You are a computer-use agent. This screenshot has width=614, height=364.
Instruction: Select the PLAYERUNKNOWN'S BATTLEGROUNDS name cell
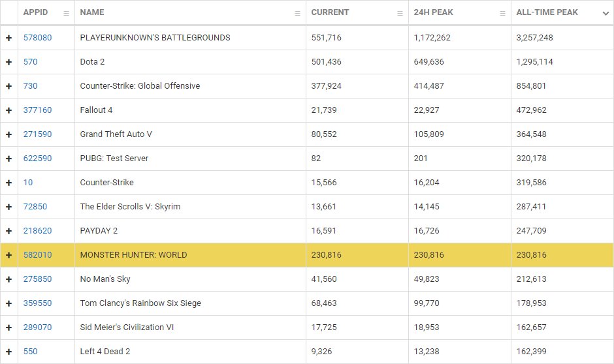190,38
